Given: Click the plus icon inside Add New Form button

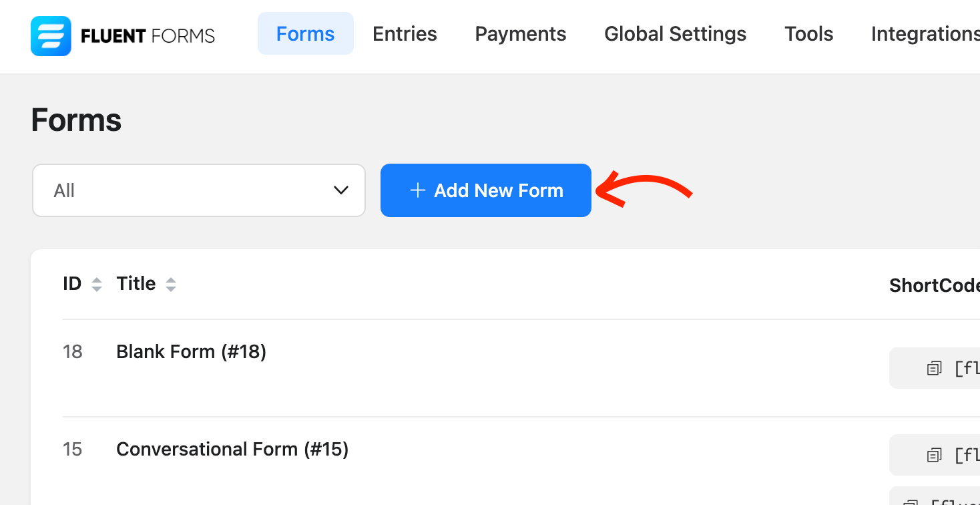Looking at the screenshot, I should pos(417,190).
